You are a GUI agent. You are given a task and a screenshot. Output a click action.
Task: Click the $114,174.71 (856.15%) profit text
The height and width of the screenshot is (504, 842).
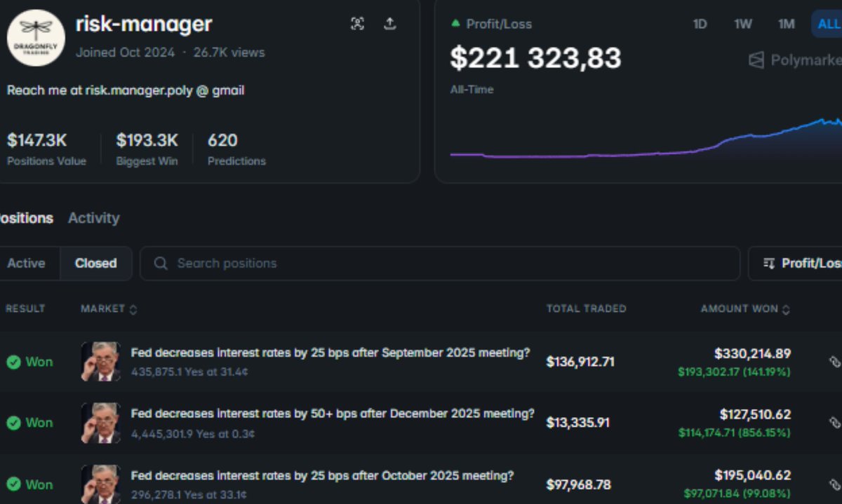(x=735, y=433)
